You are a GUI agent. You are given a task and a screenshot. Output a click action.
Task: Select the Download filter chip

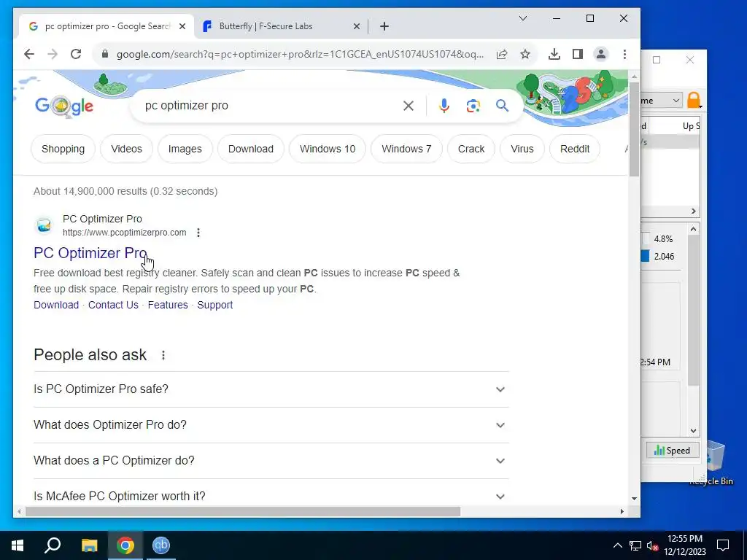pyautogui.click(x=251, y=149)
